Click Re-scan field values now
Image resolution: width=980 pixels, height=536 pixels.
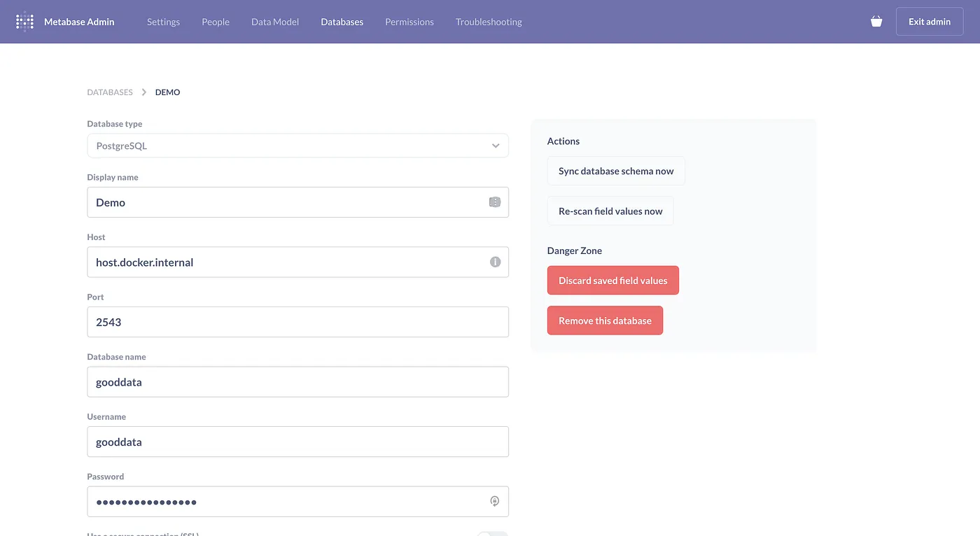pos(610,211)
